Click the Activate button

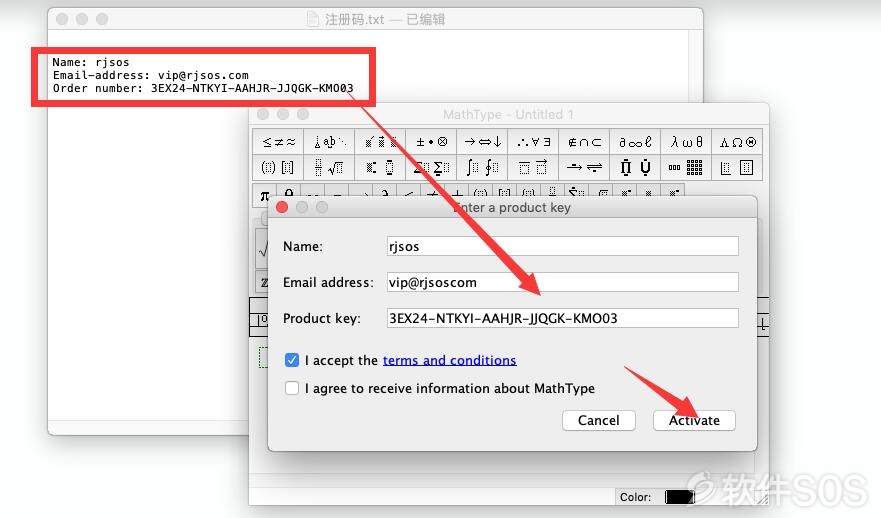click(694, 420)
